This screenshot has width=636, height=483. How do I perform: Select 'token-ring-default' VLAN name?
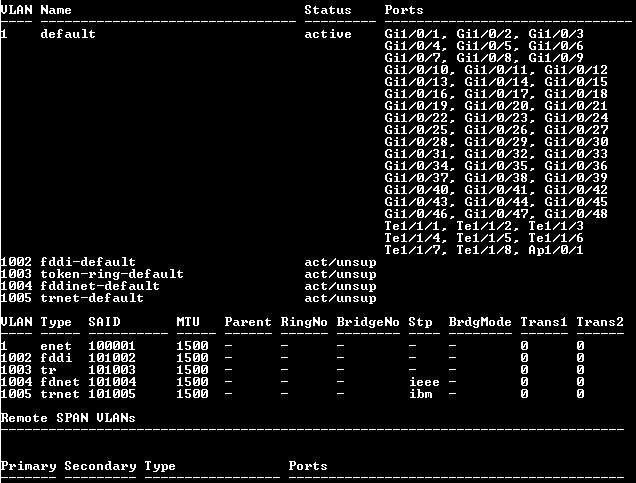click(112, 274)
